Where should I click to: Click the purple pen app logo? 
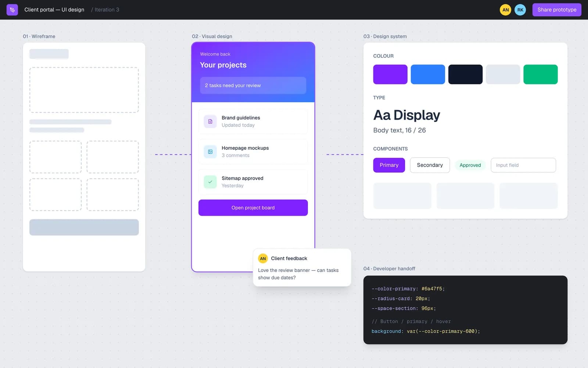(x=12, y=10)
